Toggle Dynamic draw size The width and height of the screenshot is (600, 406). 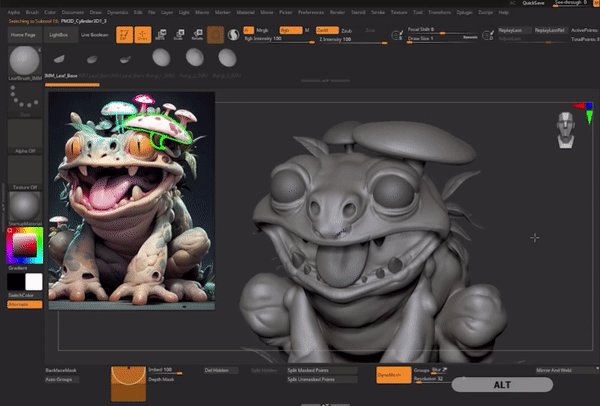(470, 38)
